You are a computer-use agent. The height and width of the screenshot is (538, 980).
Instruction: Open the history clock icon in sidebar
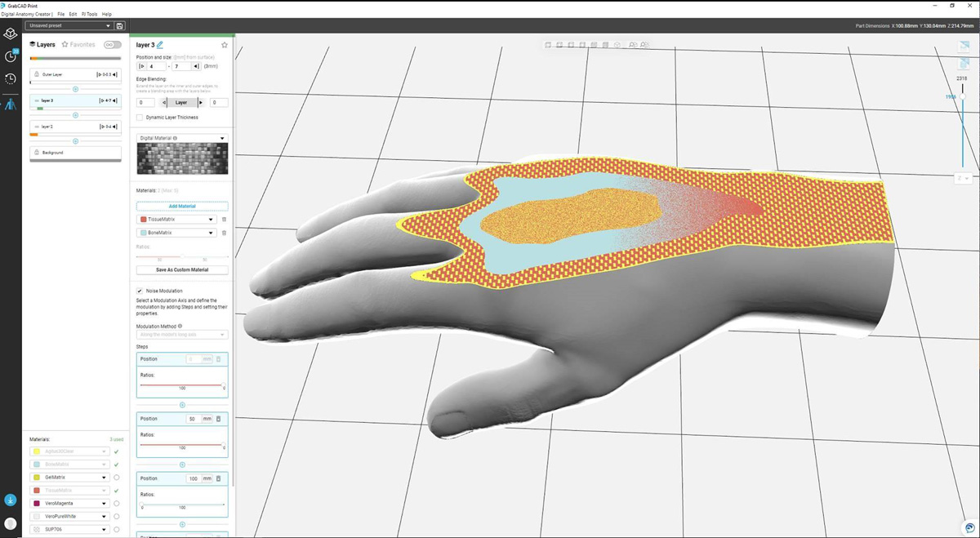[11, 79]
